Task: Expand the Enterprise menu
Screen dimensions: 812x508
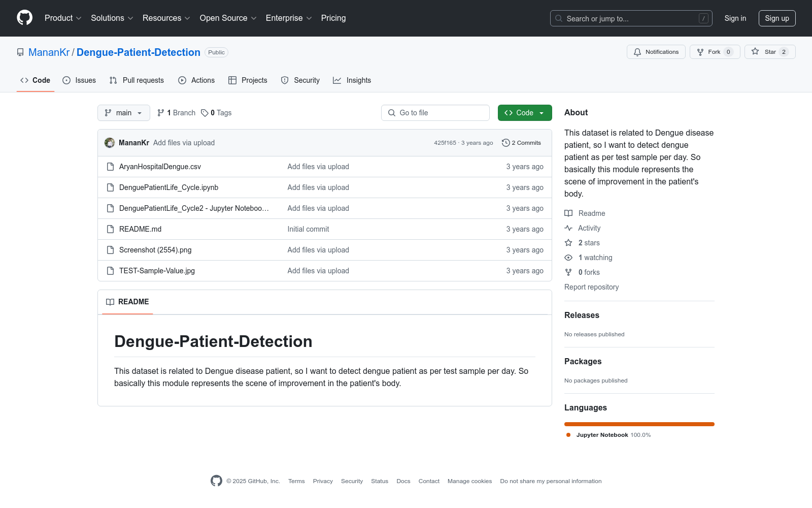Action: click(289, 18)
